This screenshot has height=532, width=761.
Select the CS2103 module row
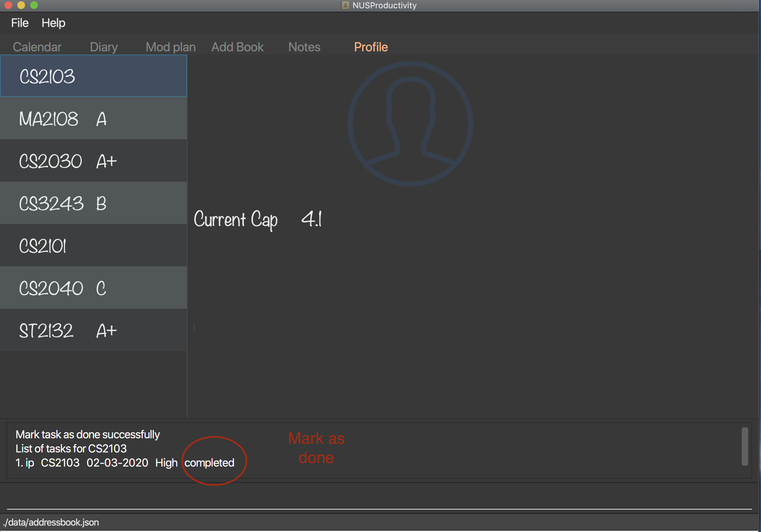93,76
